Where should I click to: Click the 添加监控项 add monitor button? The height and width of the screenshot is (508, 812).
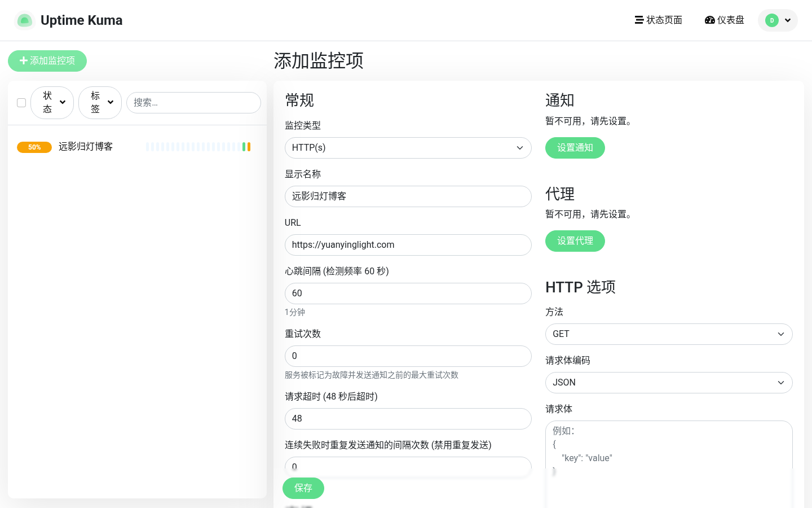pyautogui.click(x=47, y=61)
